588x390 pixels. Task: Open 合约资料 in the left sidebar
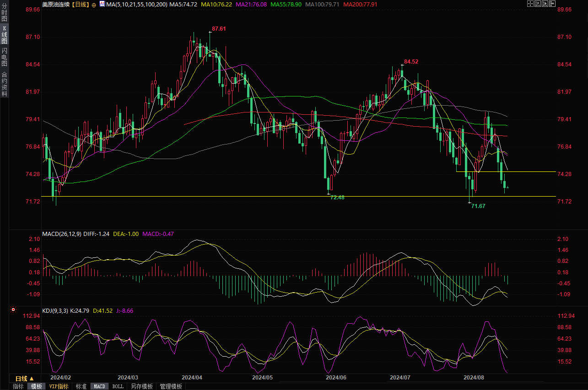point(5,84)
